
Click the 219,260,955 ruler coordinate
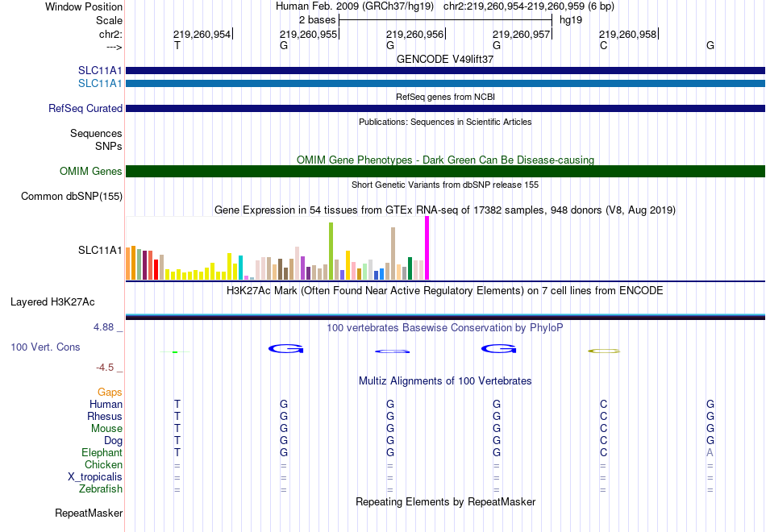[308, 34]
